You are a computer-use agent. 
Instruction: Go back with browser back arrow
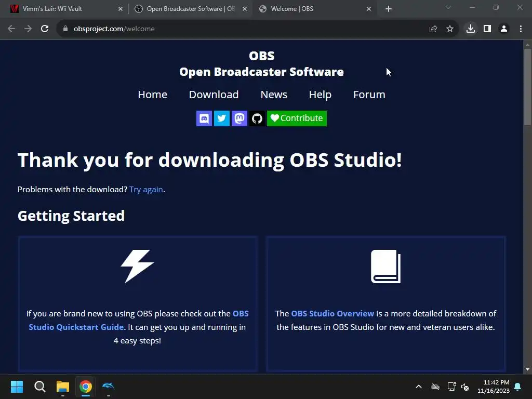pos(11,29)
